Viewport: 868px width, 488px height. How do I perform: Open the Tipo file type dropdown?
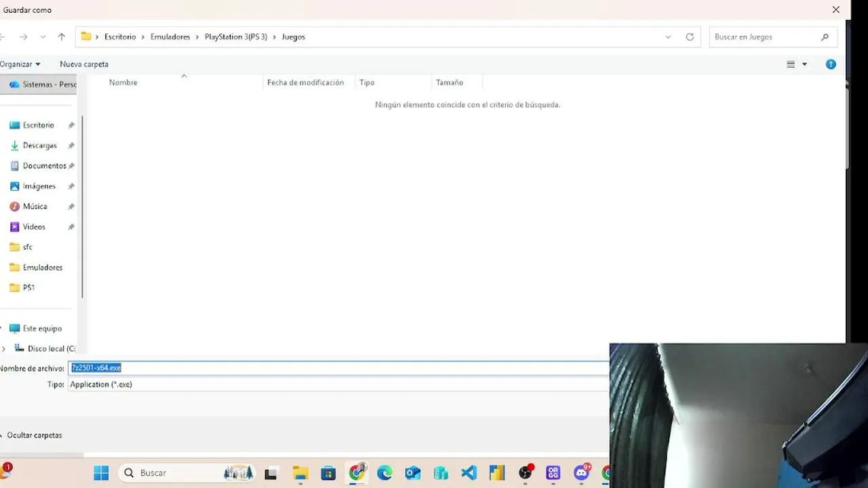coord(339,384)
